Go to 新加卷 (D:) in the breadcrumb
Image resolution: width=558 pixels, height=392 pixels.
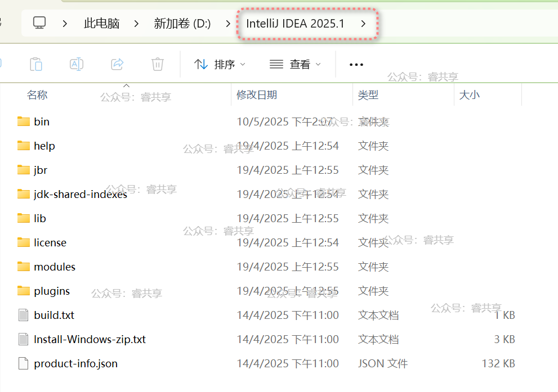pyautogui.click(x=182, y=24)
